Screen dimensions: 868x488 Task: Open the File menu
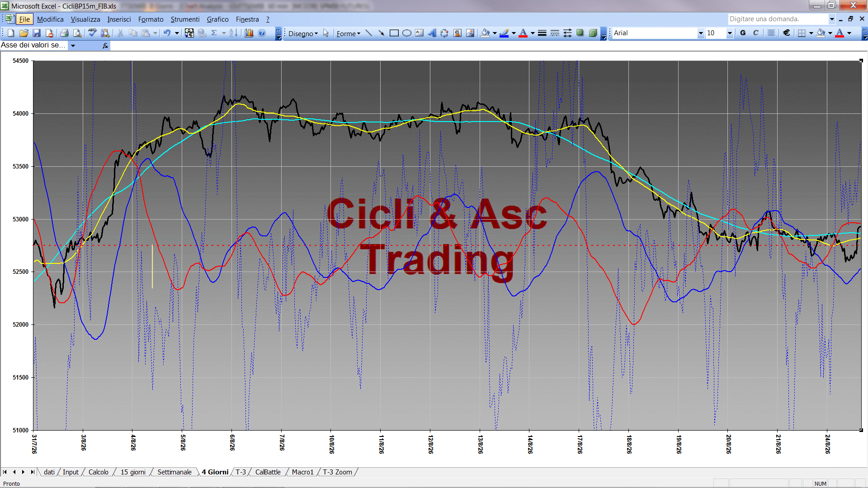pos(24,19)
